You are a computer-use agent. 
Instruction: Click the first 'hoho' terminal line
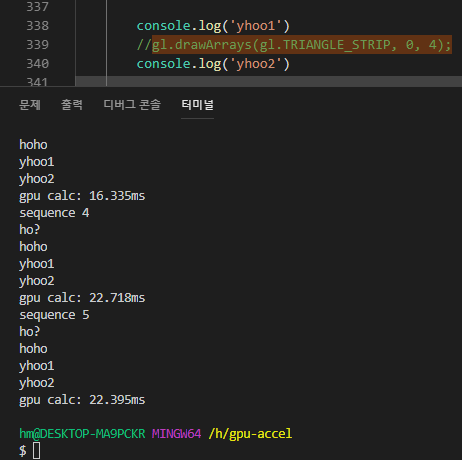[x=33, y=145]
